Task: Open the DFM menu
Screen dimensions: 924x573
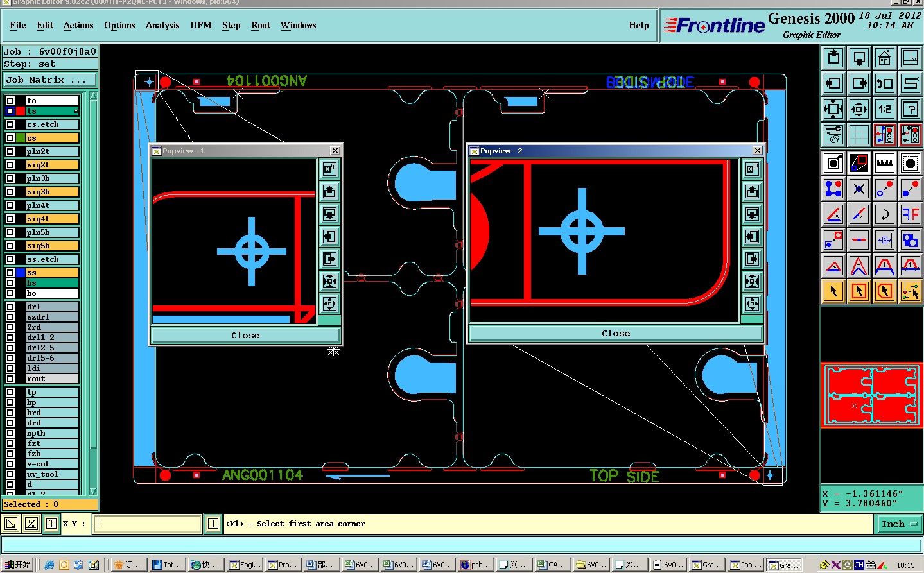Action: pyautogui.click(x=201, y=25)
